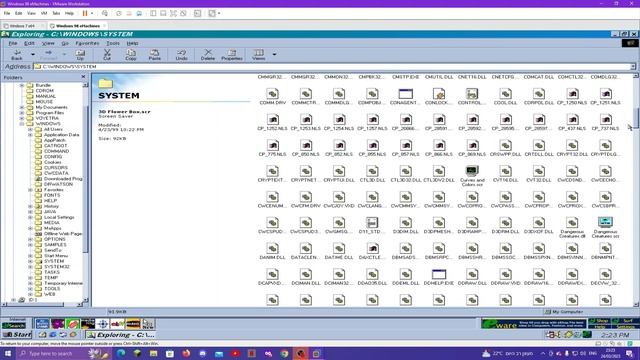The width and height of the screenshot is (640, 360).
Task: Select the CONLOCK file icon
Action: coord(439,94)
